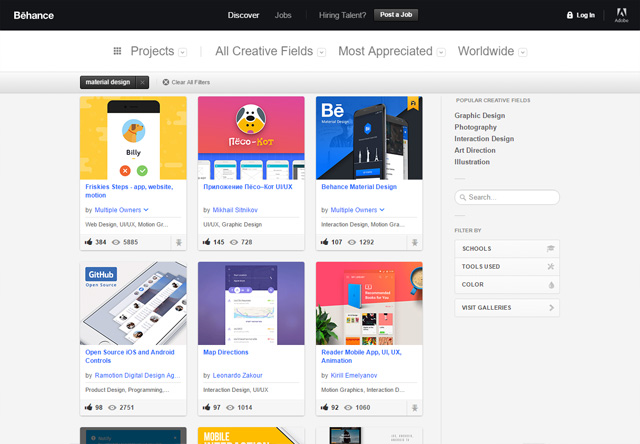The height and width of the screenshot is (444, 640).
Task: Open Behance Material Design project thumbnail
Action: [x=369, y=138]
